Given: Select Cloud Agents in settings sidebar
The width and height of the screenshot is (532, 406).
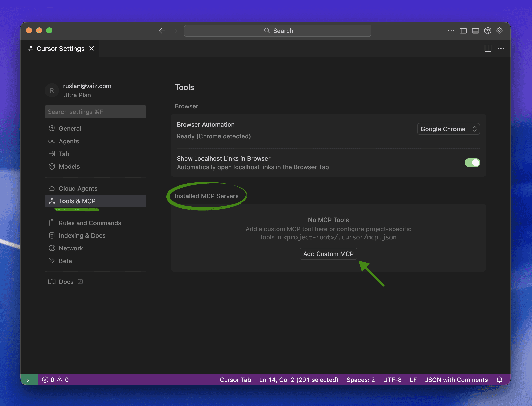Looking at the screenshot, I should click(x=78, y=188).
